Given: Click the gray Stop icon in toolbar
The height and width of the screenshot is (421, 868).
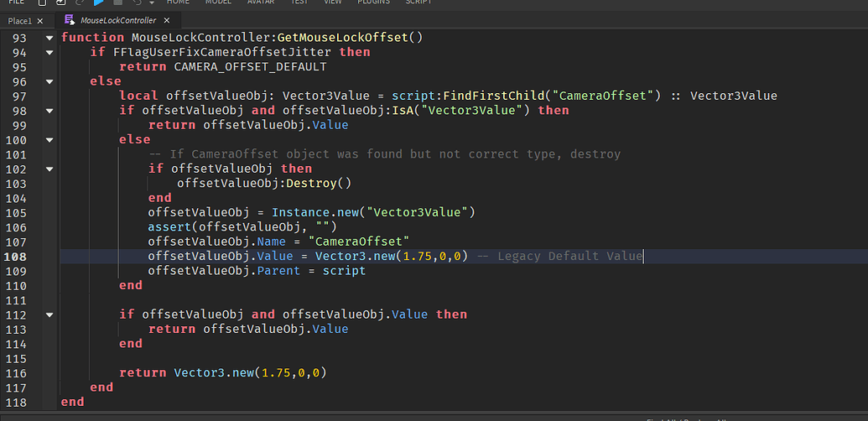Looking at the screenshot, I should pyautogui.click(x=117, y=3).
